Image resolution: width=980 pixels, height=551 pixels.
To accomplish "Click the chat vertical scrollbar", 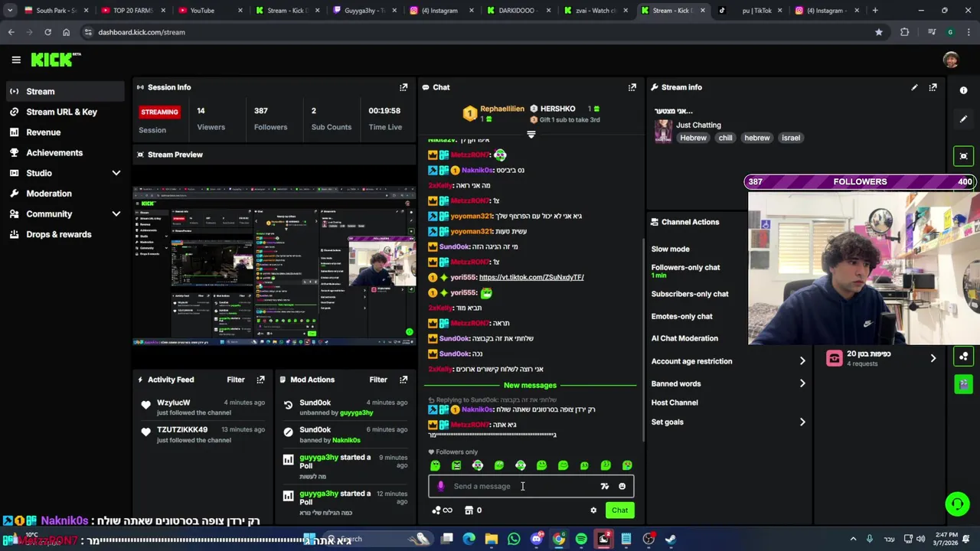I will click(643, 341).
